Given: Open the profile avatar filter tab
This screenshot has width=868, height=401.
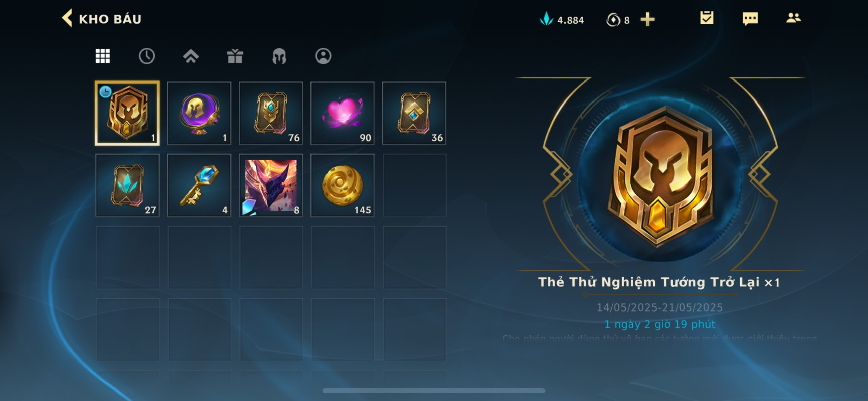Looking at the screenshot, I should [323, 56].
